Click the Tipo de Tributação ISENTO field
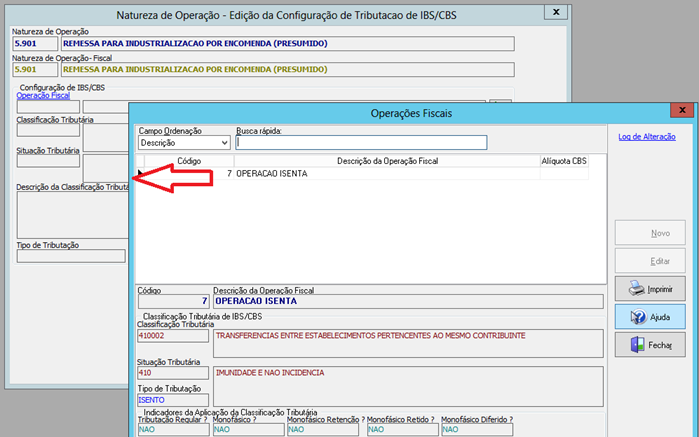Screen dimensions: 699x437 click(x=172, y=400)
